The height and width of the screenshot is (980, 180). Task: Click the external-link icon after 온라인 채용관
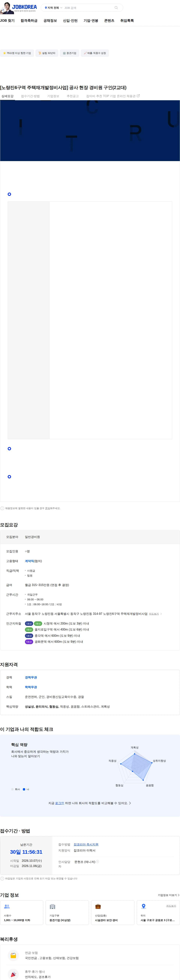click(138, 96)
